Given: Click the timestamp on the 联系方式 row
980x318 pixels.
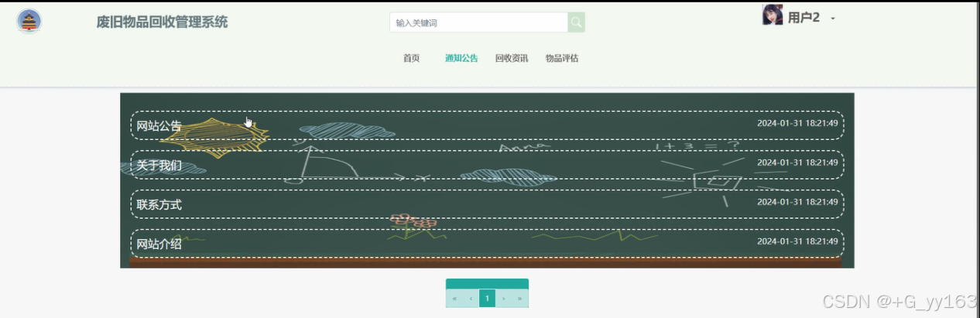Looking at the screenshot, I should [x=797, y=202].
